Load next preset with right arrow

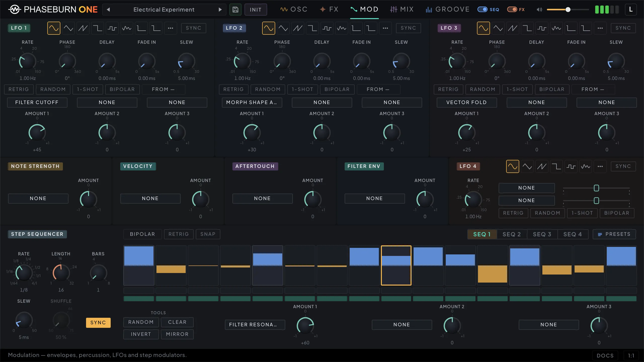pyautogui.click(x=220, y=10)
